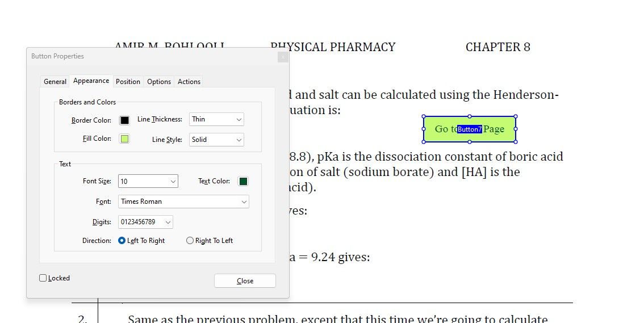Choose Right To Left direction
The height and width of the screenshot is (323, 644).
[x=190, y=241]
